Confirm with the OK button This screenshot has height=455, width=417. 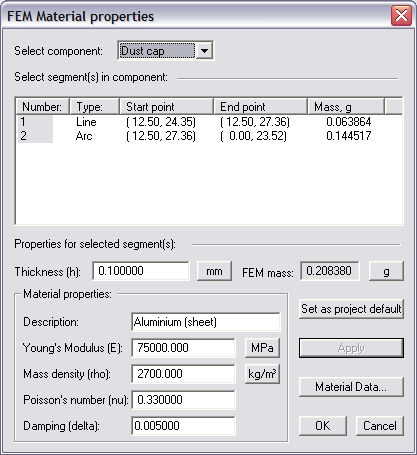click(323, 426)
